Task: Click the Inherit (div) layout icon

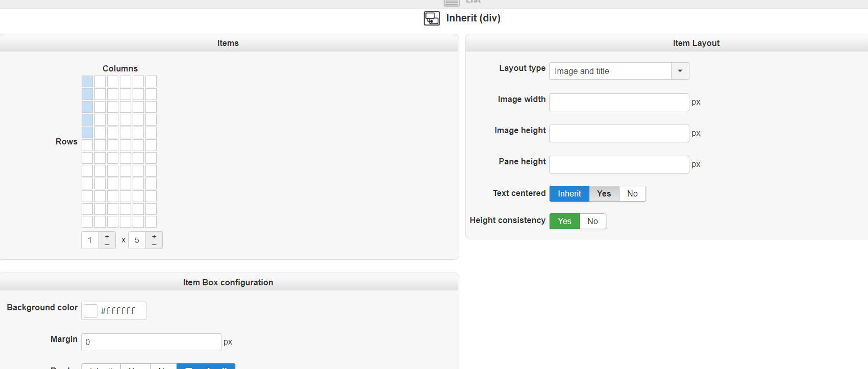Action: [432, 18]
